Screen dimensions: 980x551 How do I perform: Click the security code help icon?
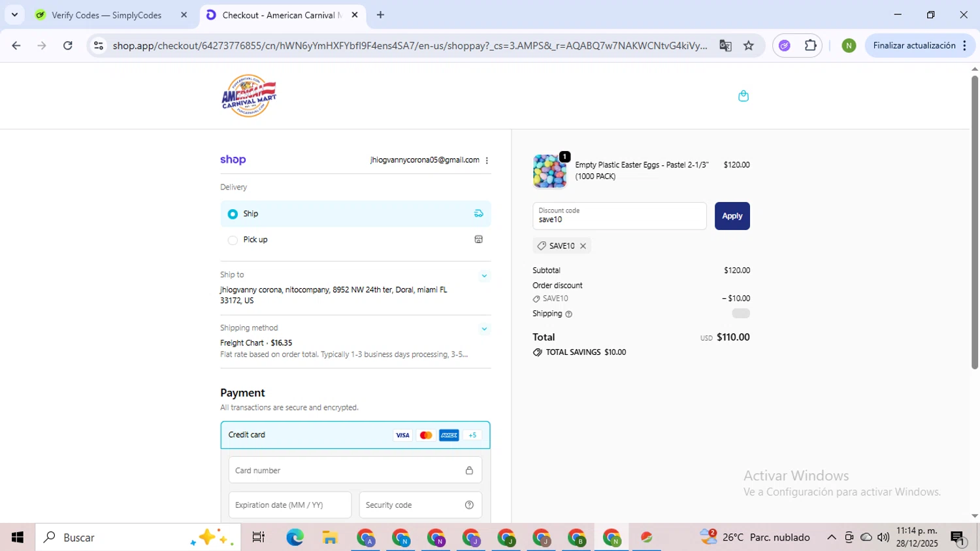click(469, 505)
